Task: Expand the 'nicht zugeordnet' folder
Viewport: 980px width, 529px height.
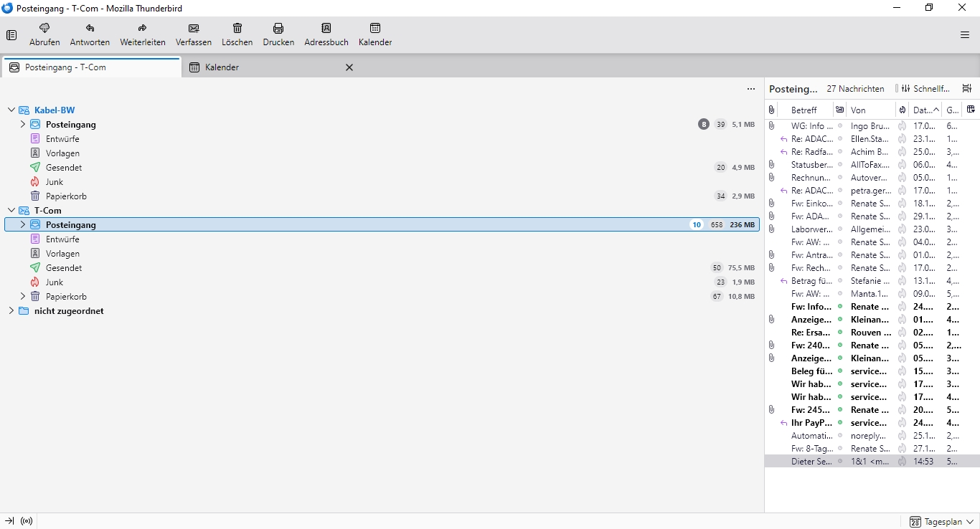Action: coord(11,311)
